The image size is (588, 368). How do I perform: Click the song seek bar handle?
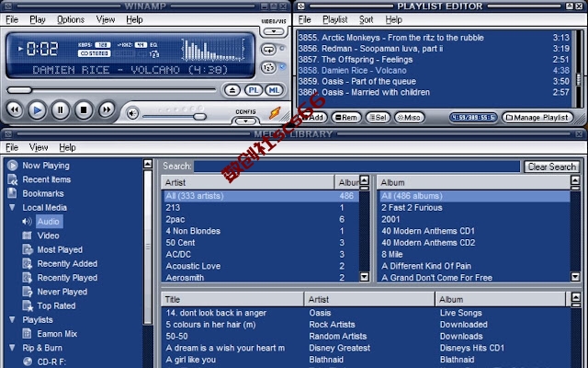19,90
